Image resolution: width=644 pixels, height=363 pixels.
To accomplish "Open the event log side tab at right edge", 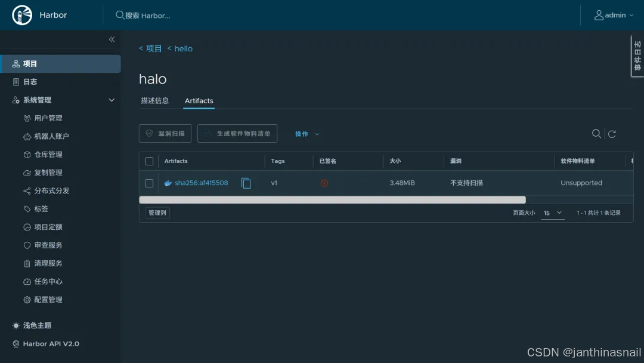I will click(x=637, y=56).
